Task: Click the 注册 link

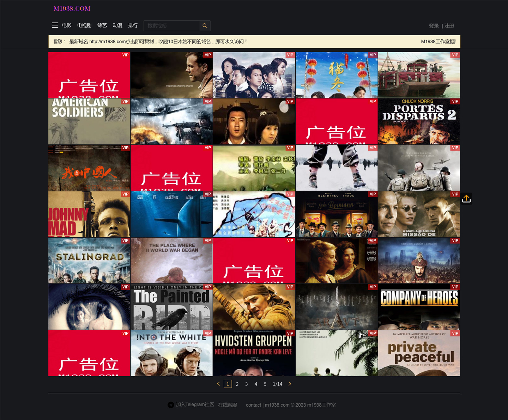Action: pyautogui.click(x=449, y=26)
